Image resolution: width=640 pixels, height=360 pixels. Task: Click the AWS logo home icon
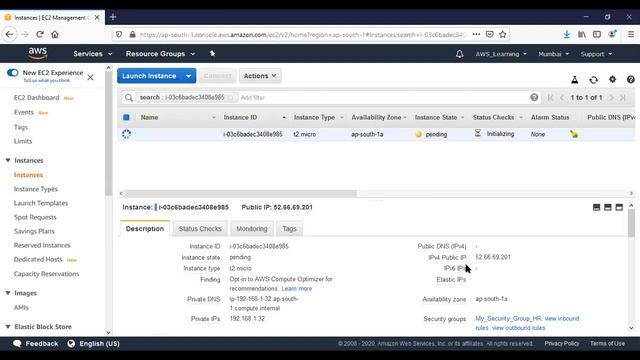tap(38, 53)
